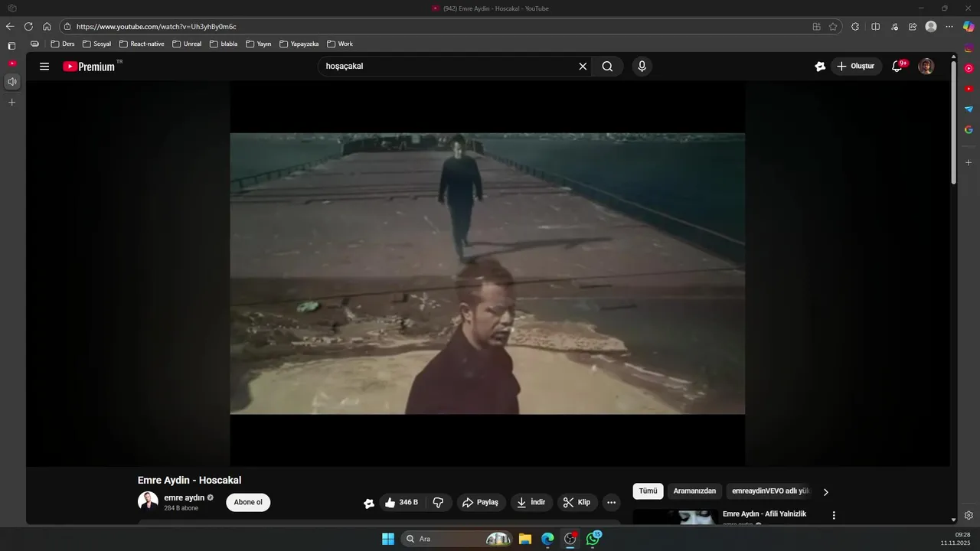This screenshot has height=551, width=980.
Task: Go back in browser history
Action: pyautogui.click(x=10, y=26)
